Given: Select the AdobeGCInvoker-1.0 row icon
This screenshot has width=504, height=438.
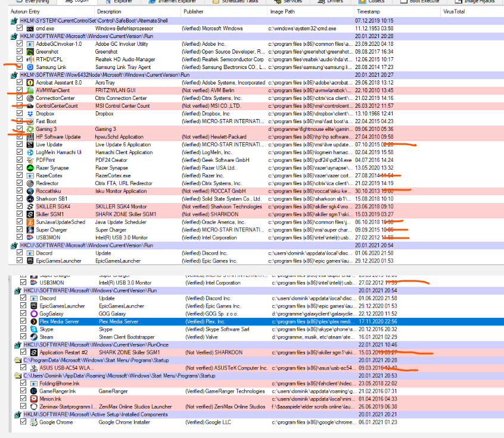Looking at the screenshot, I should pyautogui.click(x=30, y=44).
